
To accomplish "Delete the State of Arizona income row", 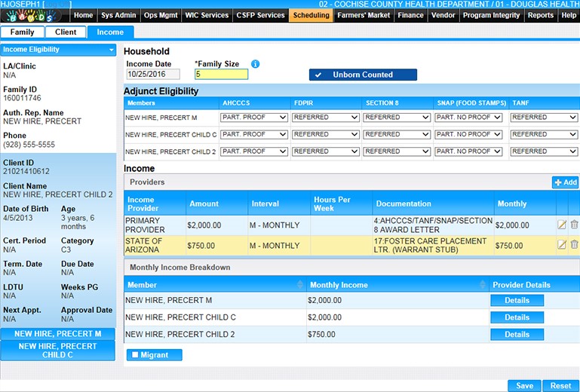I will tap(574, 245).
